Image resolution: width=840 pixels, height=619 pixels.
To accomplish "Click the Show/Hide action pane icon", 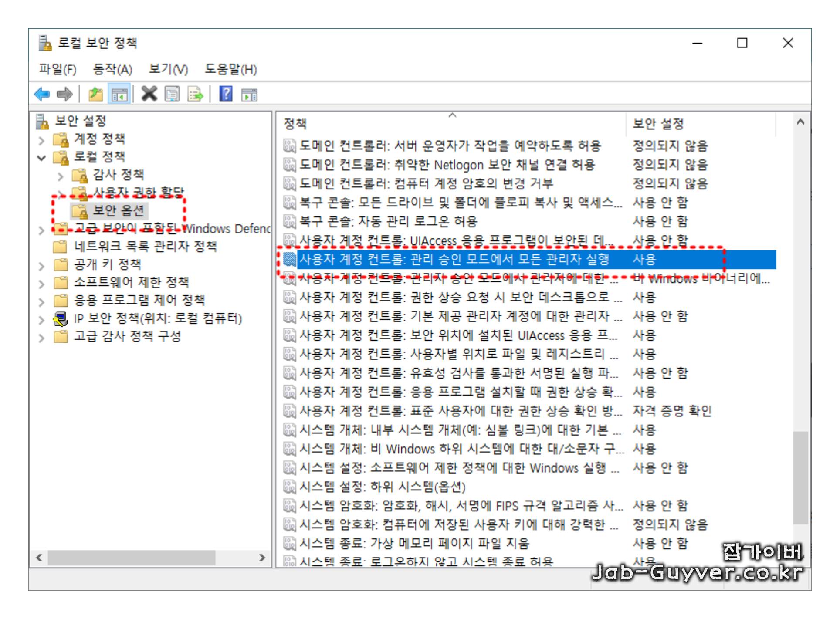I will pyautogui.click(x=249, y=94).
